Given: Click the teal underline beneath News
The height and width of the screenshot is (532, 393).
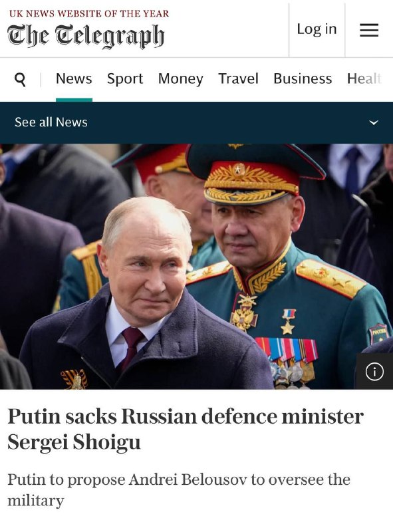Looking at the screenshot, I should click(74, 100).
